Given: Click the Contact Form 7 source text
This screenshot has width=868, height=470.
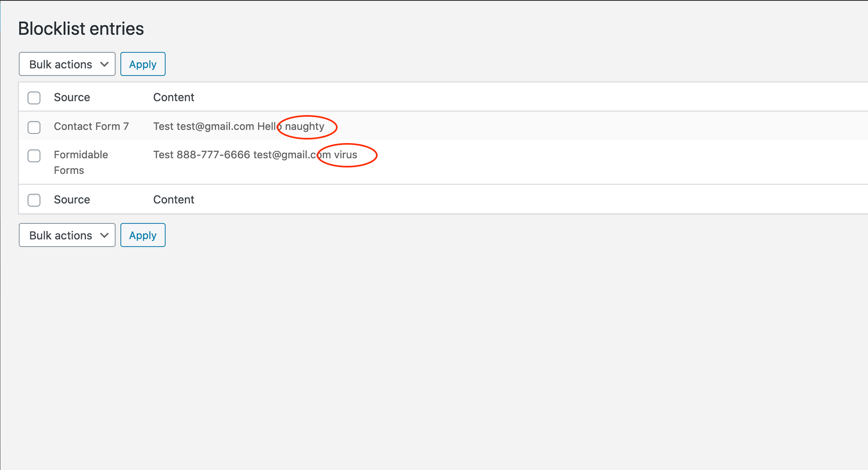Looking at the screenshot, I should [x=91, y=126].
